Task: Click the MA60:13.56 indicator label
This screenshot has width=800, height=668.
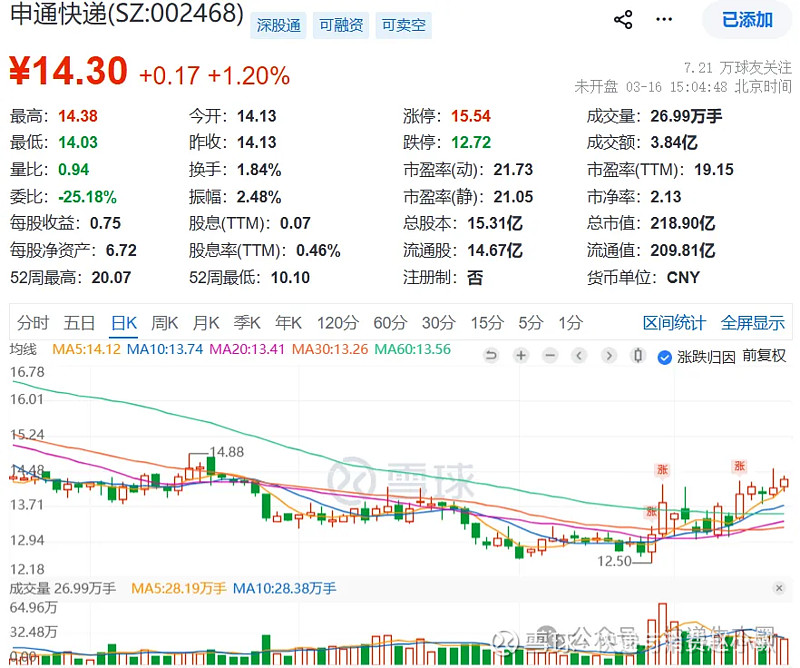Action: coord(413,350)
